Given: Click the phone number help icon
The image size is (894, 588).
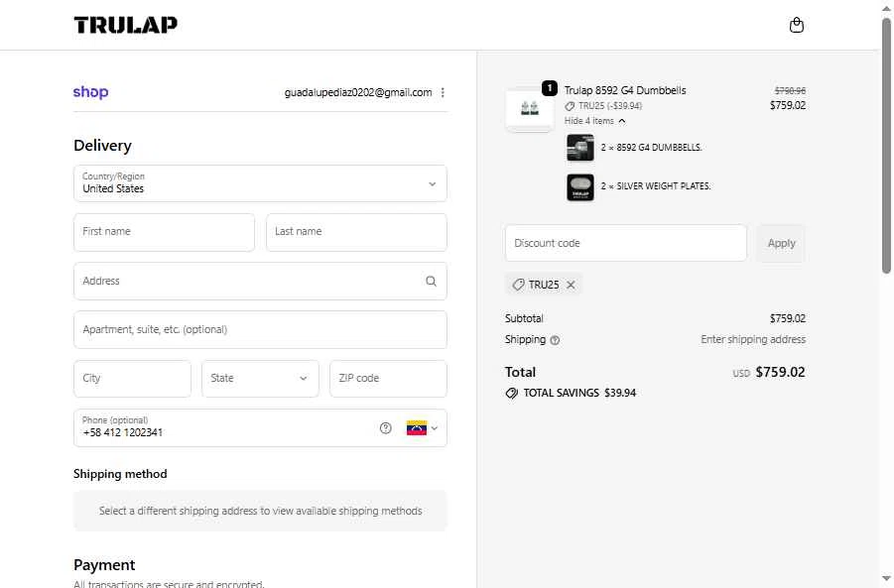Looking at the screenshot, I should click(x=385, y=428).
